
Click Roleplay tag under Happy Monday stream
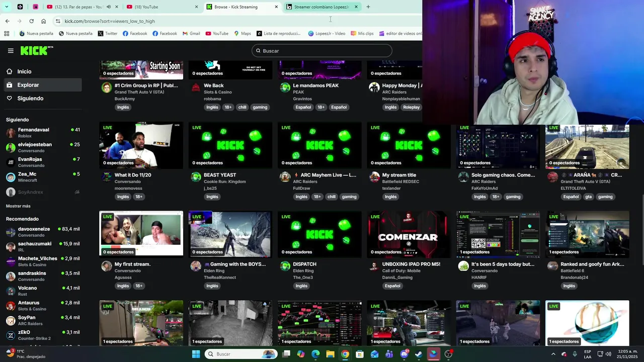pos(411,107)
